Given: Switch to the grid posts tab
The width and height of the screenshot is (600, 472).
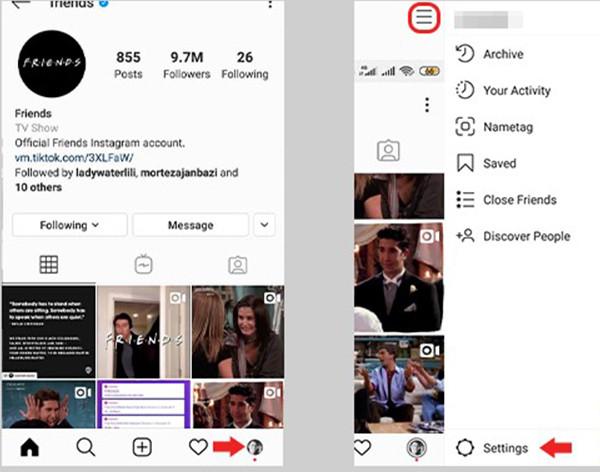Looking at the screenshot, I should [x=49, y=265].
